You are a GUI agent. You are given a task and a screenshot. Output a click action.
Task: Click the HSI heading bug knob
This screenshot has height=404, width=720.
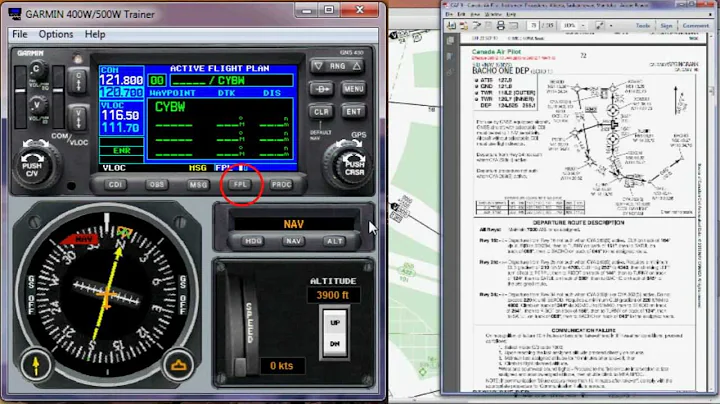click(179, 365)
